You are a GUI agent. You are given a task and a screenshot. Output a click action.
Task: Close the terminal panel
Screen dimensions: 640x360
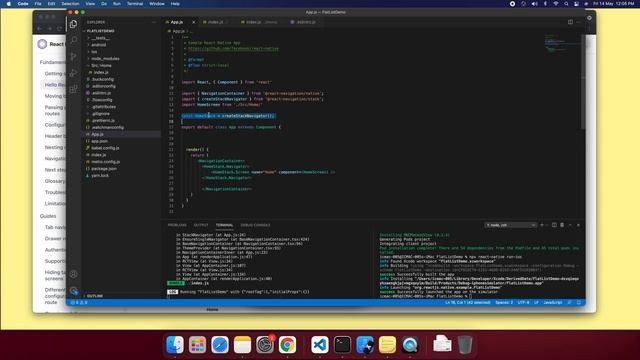click(x=578, y=225)
